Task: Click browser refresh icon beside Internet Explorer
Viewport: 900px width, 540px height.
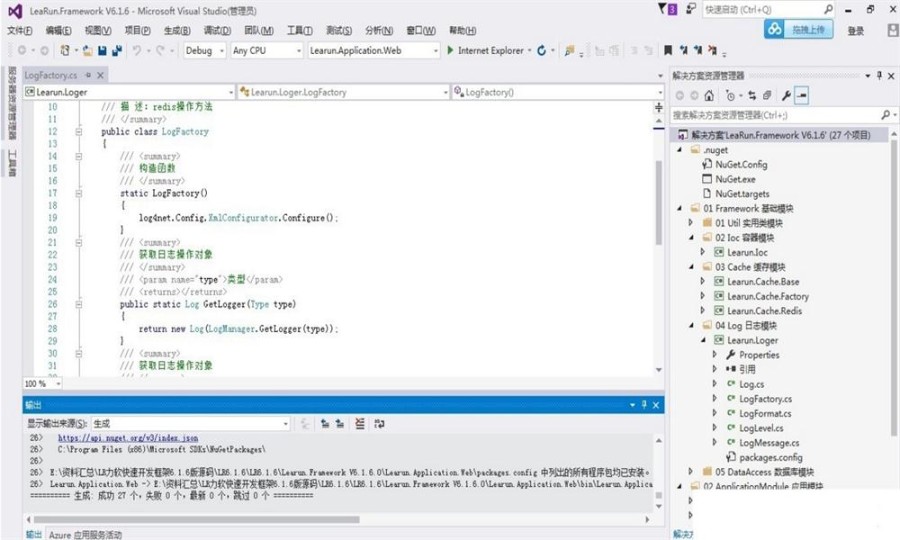Action: coord(541,50)
